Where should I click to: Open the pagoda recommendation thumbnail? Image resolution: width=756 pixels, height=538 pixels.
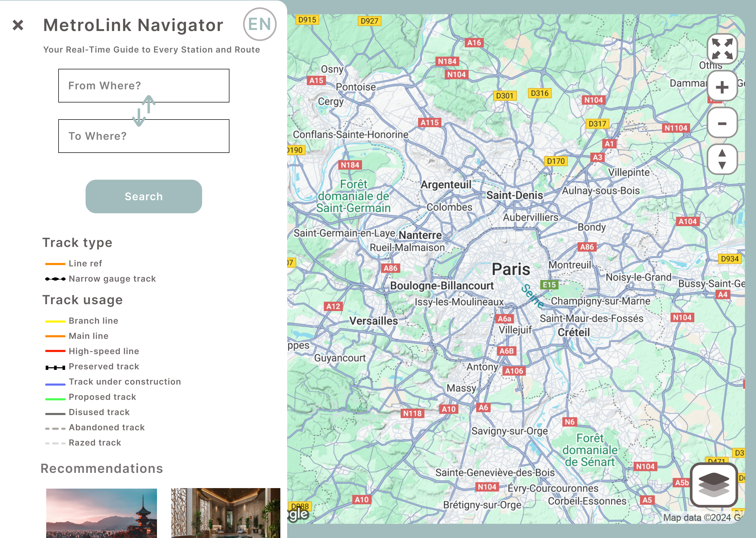coord(101,513)
